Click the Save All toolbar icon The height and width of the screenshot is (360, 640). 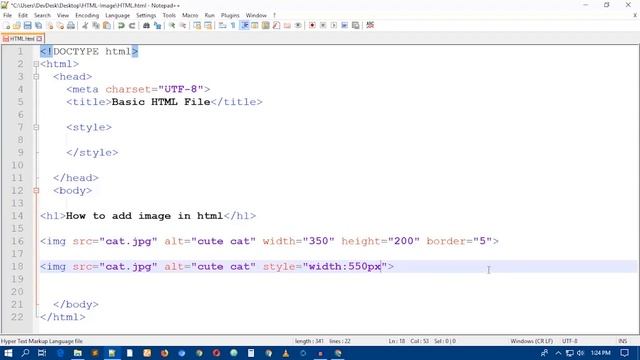click(38, 26)
